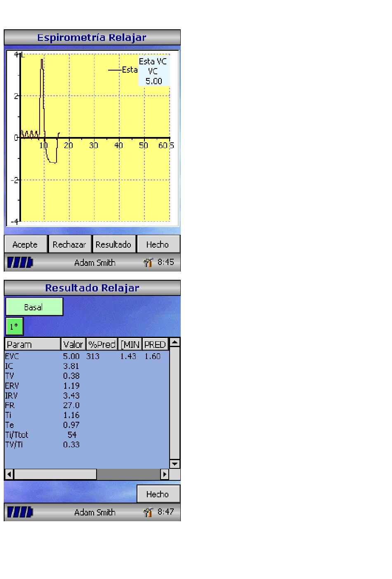Click battery icon on Espirometría Relajar status bar
The width and height of the screenshot is (392, 579).
[20, 262]
